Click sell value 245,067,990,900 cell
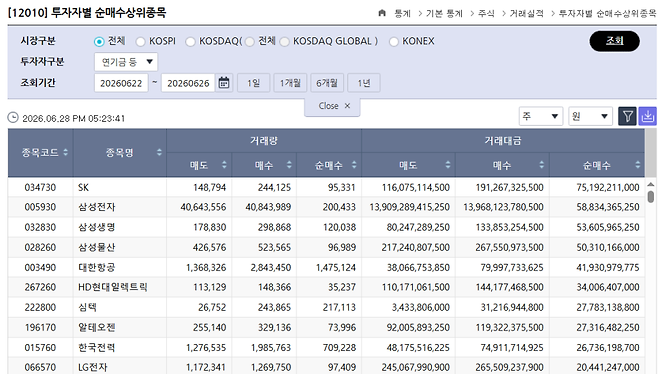This screenshot has width=658, height=374. (415, 367)
